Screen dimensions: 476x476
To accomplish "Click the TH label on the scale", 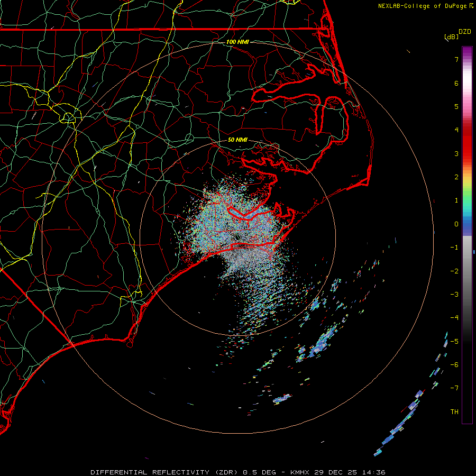I will tap(454, 412).
